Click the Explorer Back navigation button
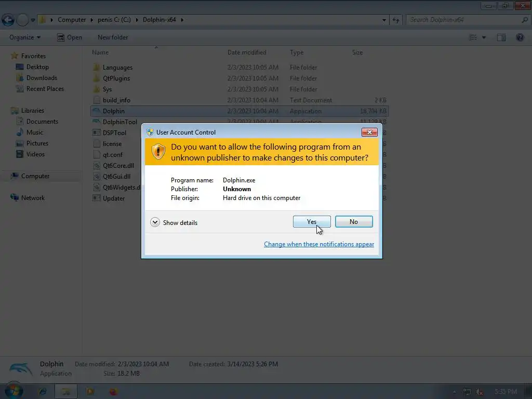 tap(8, 20)
